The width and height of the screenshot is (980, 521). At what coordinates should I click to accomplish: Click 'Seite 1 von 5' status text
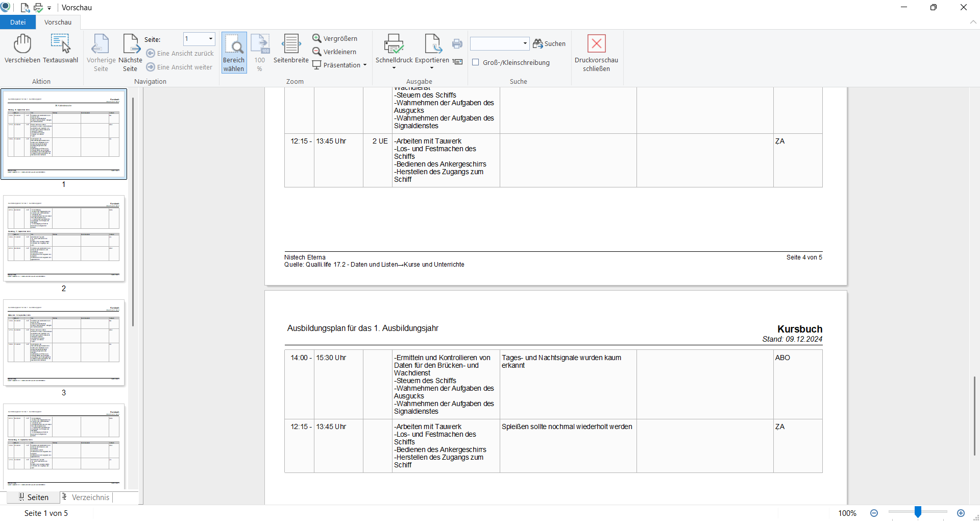[46, 513]
